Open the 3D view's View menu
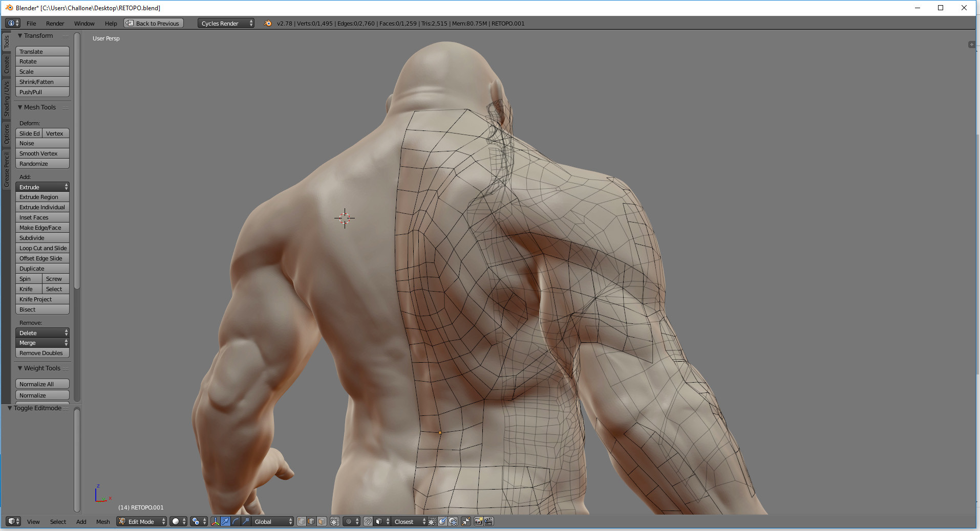The width and height of the screenshot is (980, 531). [x=33, y=522]
